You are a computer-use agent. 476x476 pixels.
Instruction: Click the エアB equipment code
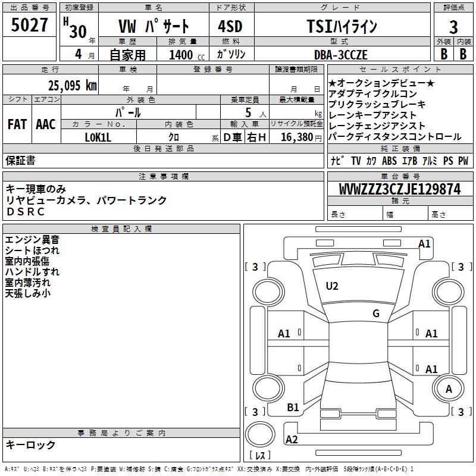[x=410, y=161]
